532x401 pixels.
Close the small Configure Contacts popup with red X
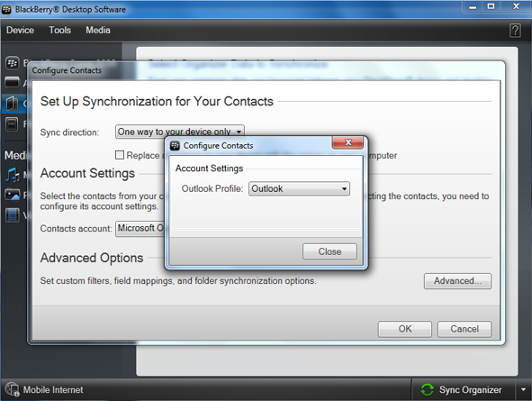pyautogui.click(x=347, y=142)
